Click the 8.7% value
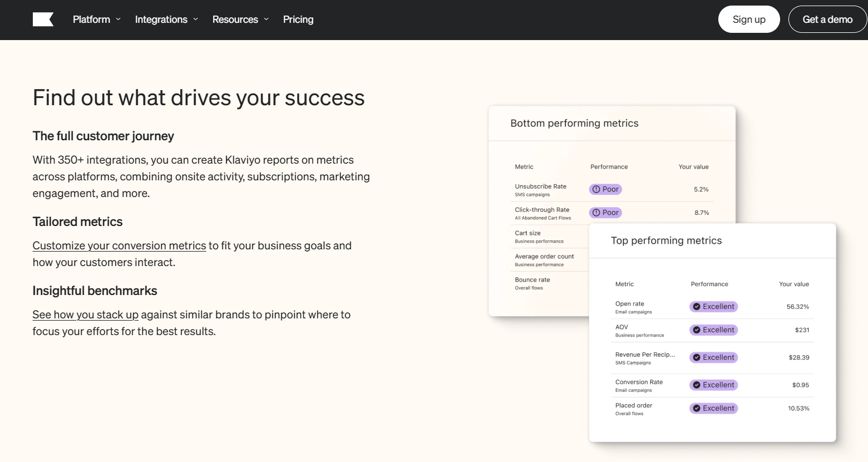The height and width of the screenshot is (462, 868). click(702, 213)
